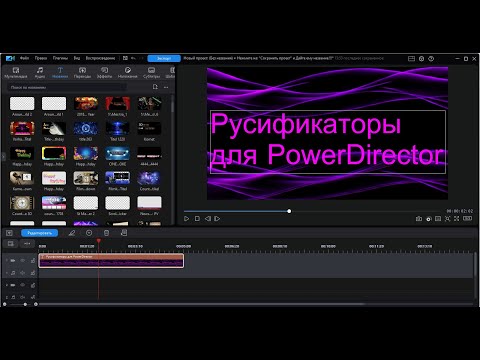Screen dimensions: 480x360
Task: Select the red curtain title template thumbnail
Action: [x=117, y=103]
